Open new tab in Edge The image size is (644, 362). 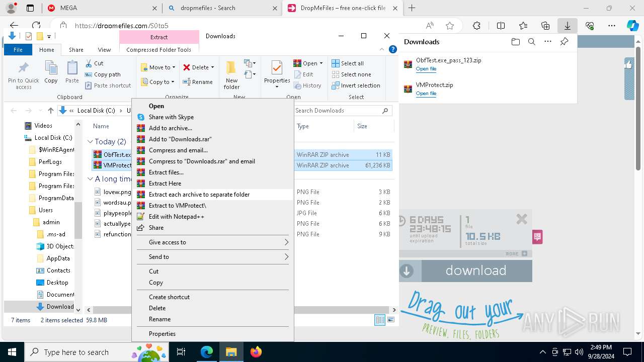[x=412, y=8]
